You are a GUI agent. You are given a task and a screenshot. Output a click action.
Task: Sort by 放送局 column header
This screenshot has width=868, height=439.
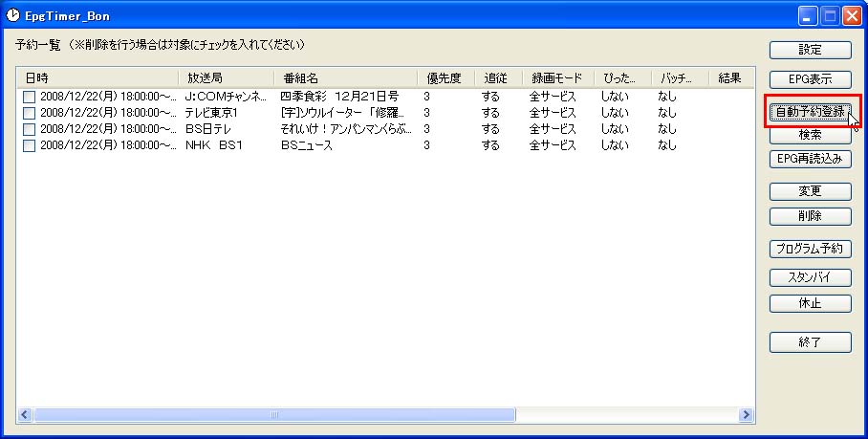(227, 78)
